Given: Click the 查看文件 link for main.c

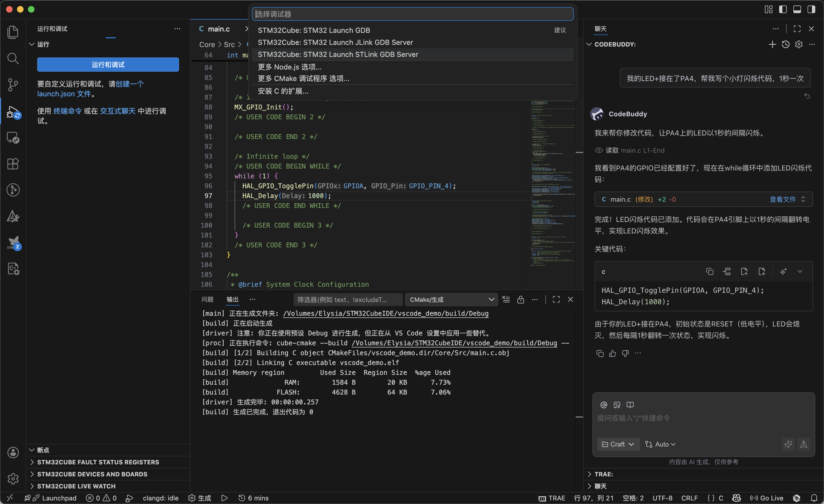Looking at the screenshot, I should pyautogui.click(x=783, y=199).
